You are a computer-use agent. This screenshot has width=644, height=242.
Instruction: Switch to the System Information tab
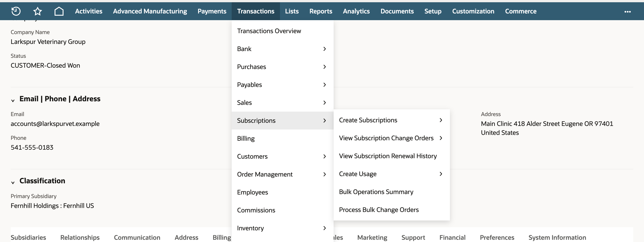point(557,237)
